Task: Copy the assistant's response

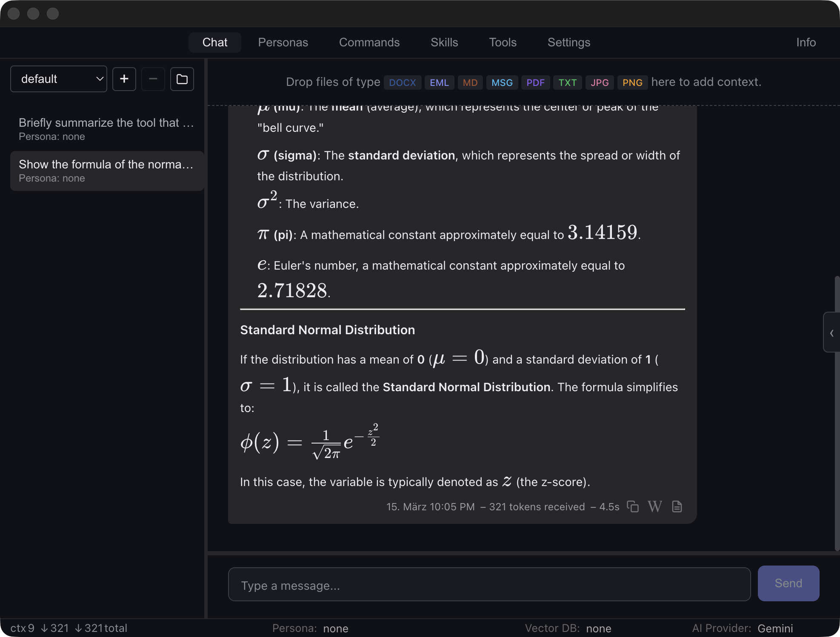Action: coord(632,506)
